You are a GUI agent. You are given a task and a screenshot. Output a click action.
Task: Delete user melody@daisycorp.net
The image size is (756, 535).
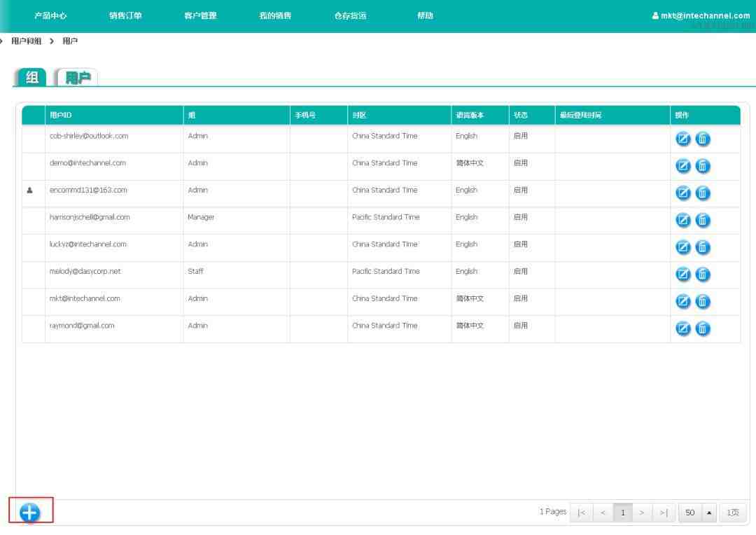[x=703, y=275]
